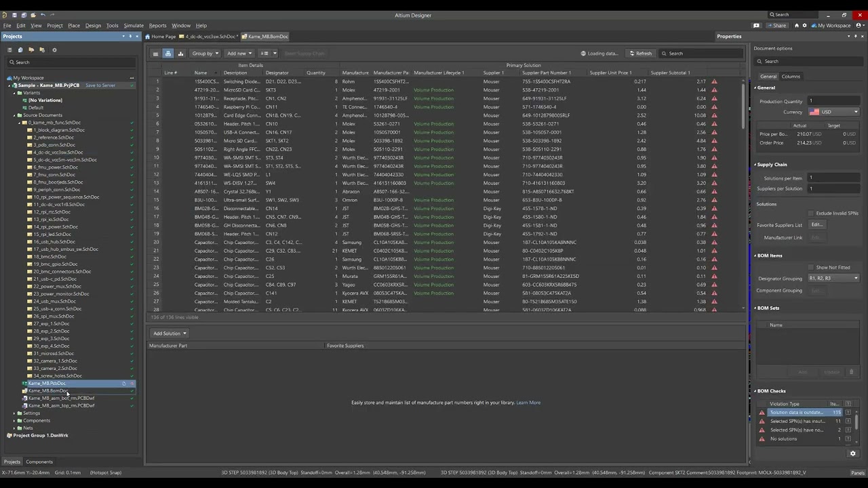Open the Learn More link
The height and width of the screenshot is (488, 868).
528,403
